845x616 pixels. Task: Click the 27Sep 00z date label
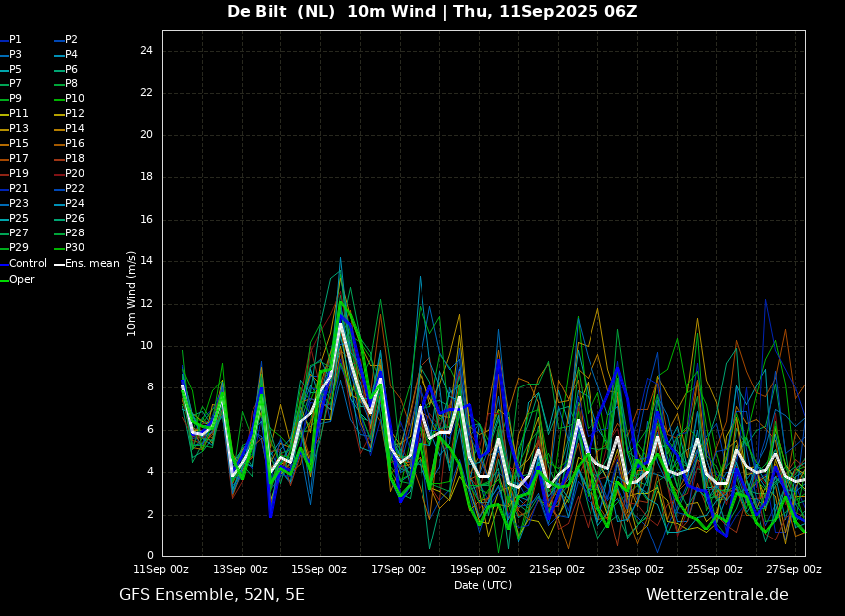pos(794,569)
